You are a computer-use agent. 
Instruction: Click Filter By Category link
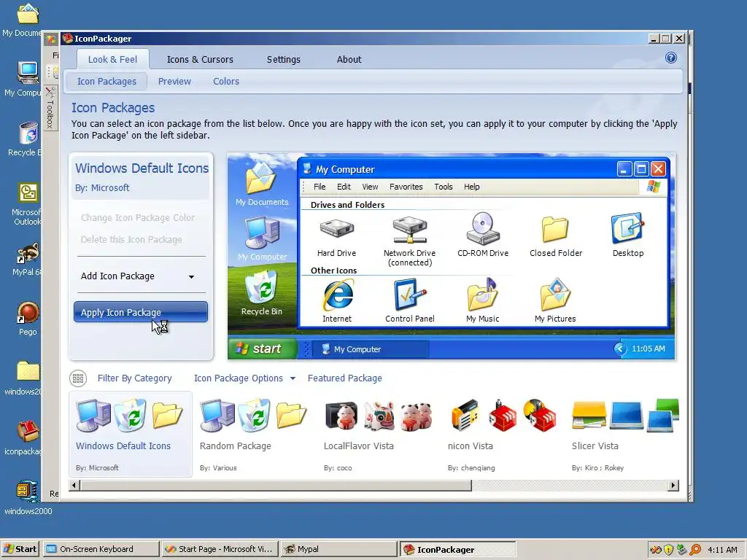tap(134, 378)
